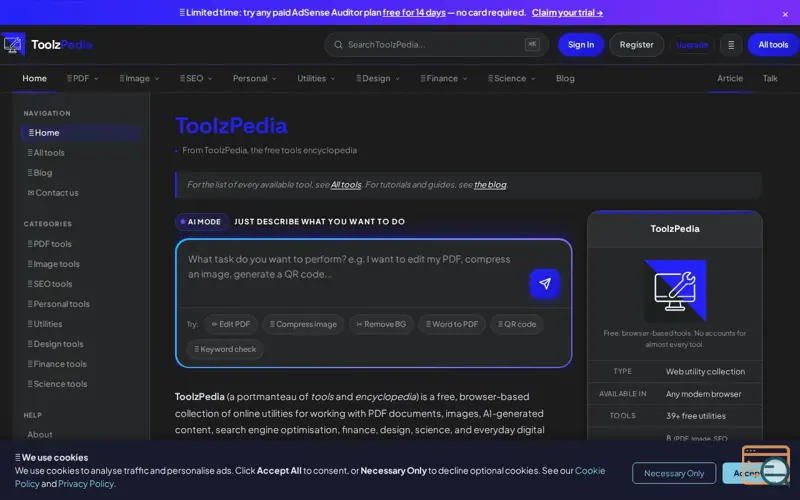Open the Design dropdown menu

pos(378,79)
